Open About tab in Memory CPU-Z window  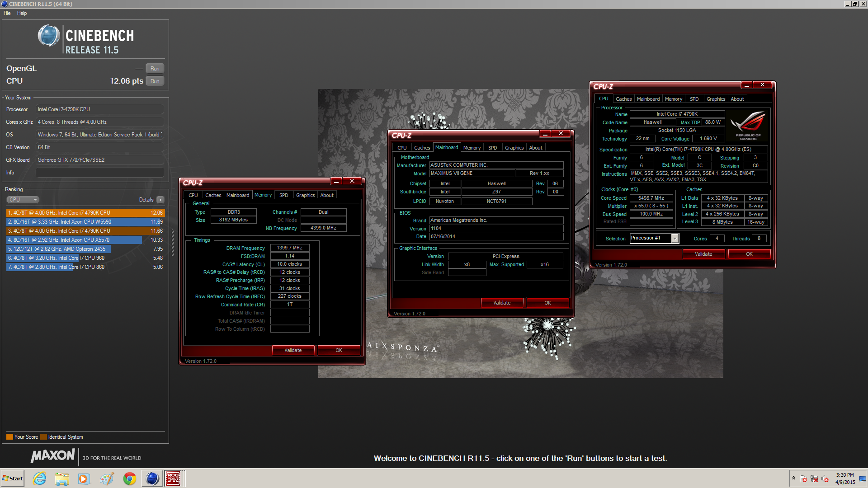tap(327, 196)
